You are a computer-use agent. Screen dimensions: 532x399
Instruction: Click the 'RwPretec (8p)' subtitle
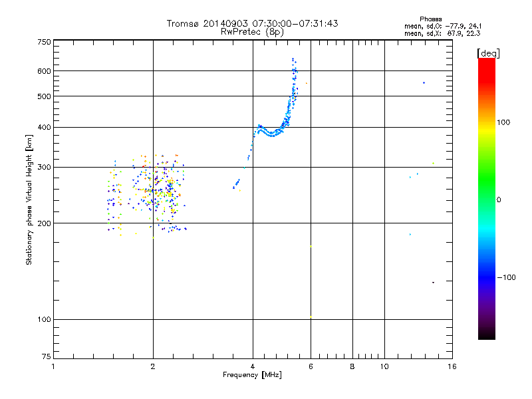253,32
